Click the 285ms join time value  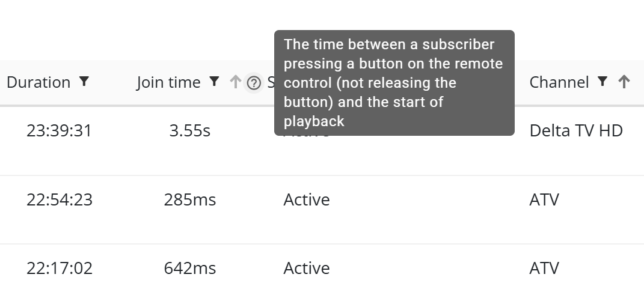pos(190,199)
